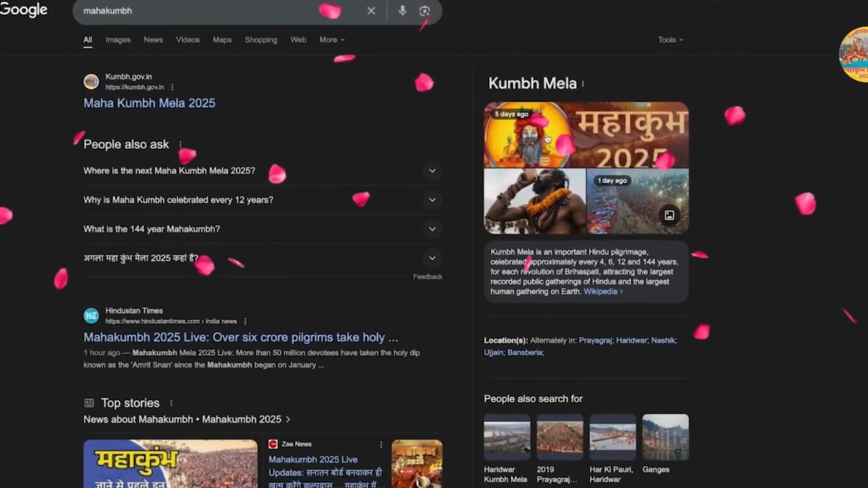The width and height of the screenshot is (868, 488).
Task: Open three-dot menu beside Hindustan Times URL
Action: [x=245, y=322]
